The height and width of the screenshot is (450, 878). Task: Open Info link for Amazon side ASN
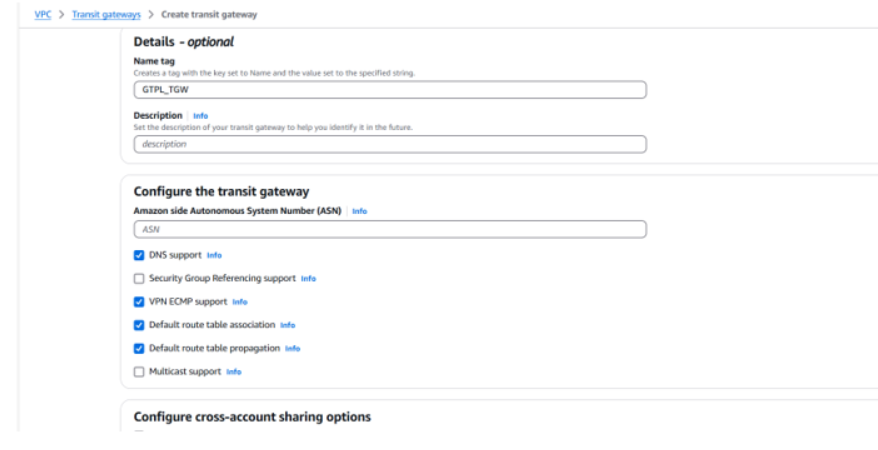pyautogui.click(x=360, y=211)
